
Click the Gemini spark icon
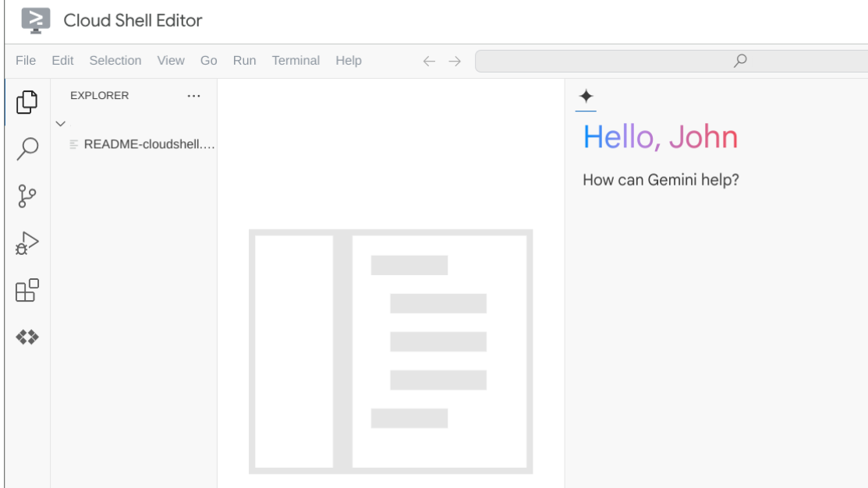coord(585,97)
